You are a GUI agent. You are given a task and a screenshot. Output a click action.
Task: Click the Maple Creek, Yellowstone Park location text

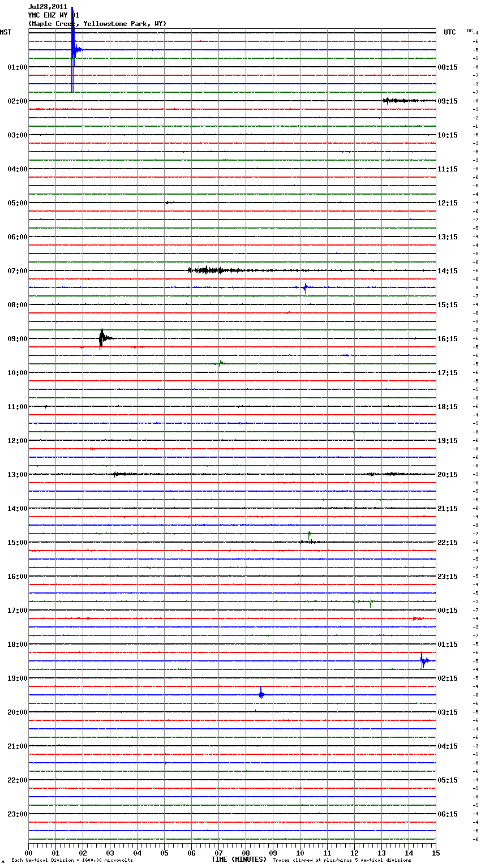point(97,24)
